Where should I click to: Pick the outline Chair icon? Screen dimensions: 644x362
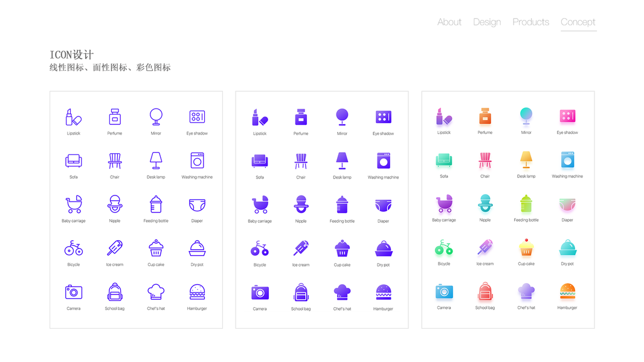click(x=115, y=161)
